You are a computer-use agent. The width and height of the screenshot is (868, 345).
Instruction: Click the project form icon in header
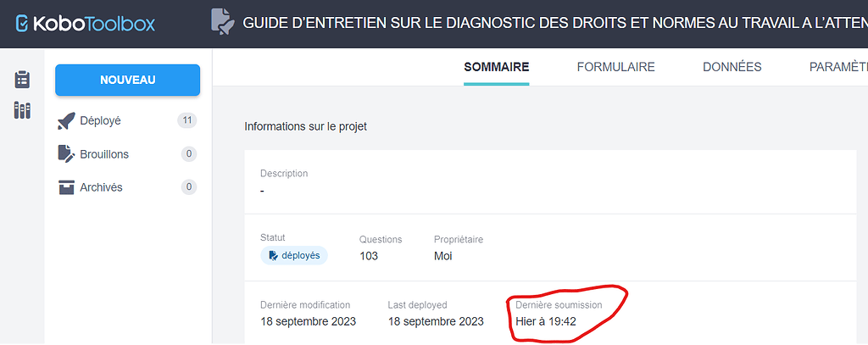point(222,22)
